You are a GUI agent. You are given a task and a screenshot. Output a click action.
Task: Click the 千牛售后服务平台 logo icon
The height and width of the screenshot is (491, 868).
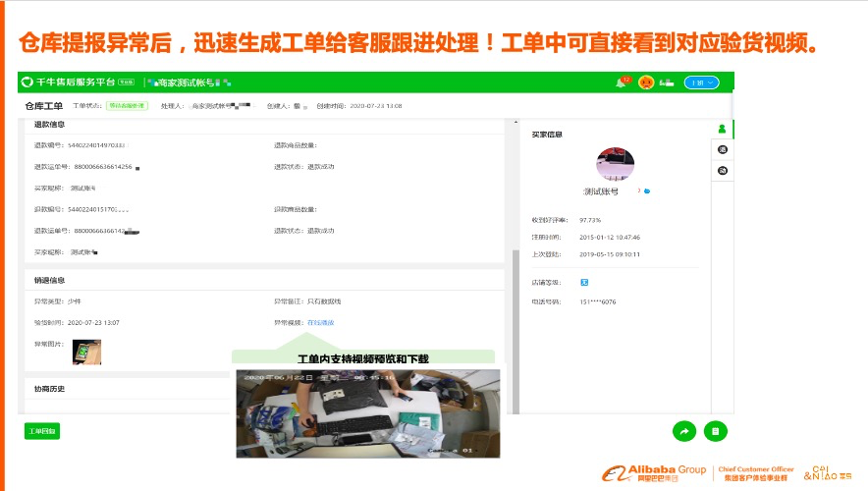pos(27,82)
